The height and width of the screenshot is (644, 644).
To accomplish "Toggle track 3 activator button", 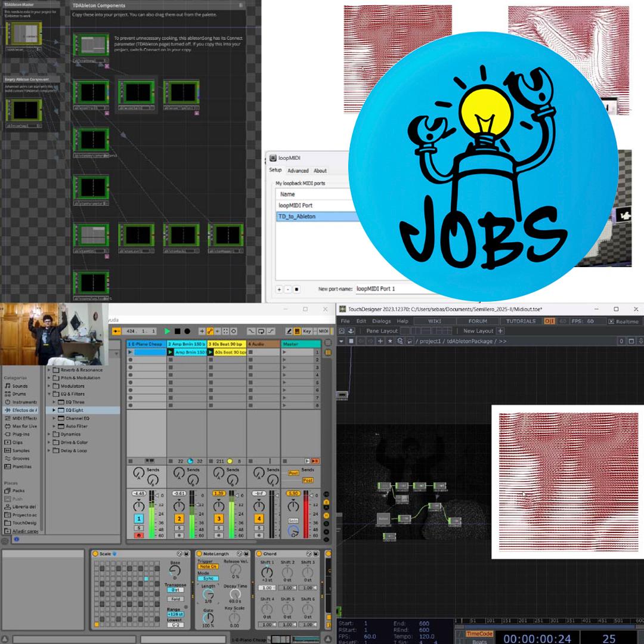I will point(218,519).
